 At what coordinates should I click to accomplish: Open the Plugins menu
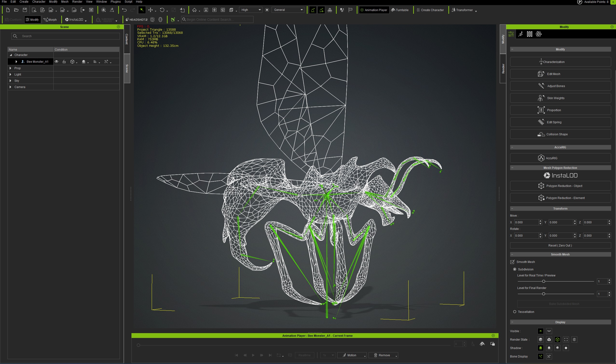[x=116, y=2]
